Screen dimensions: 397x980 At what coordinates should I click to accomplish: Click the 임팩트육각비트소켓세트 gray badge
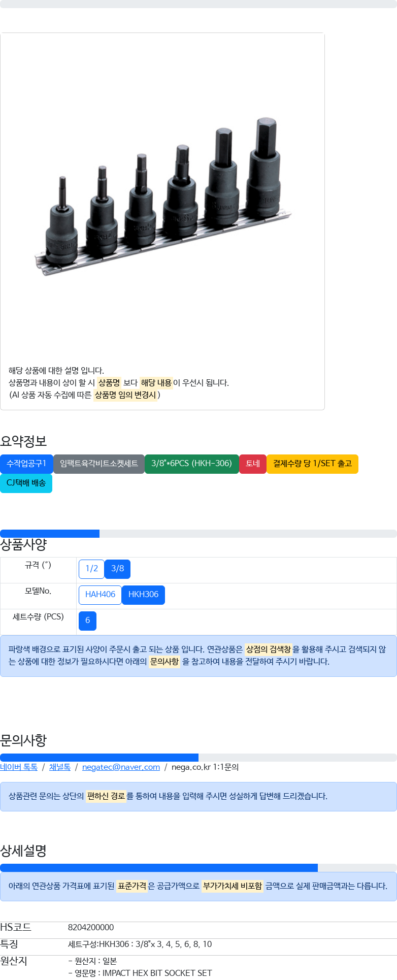click(99, 464)
